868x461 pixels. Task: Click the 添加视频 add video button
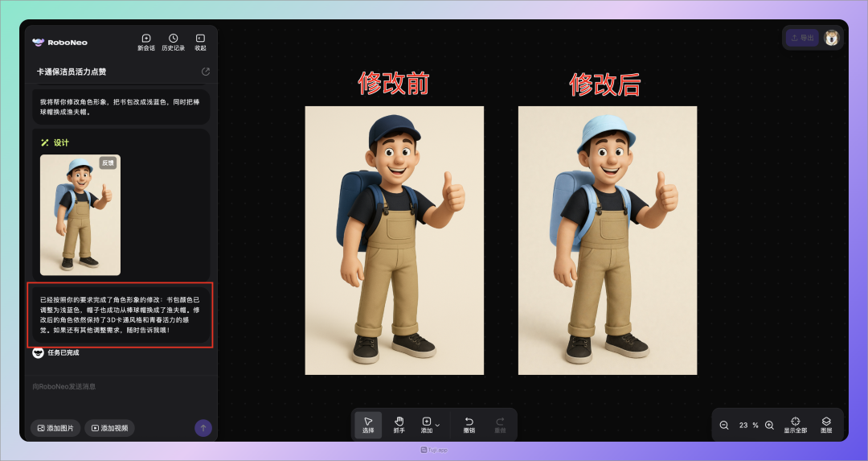(x=109, y=428)
